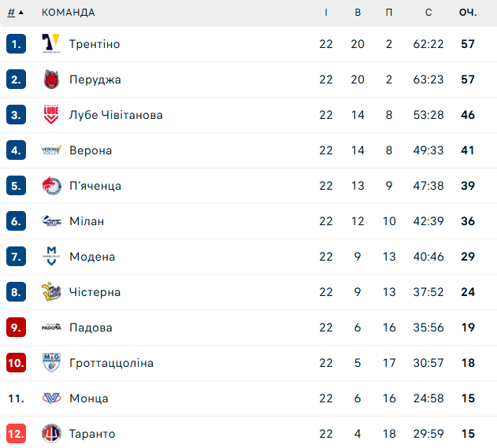Click the Таранто team logo

click(51, 434)
